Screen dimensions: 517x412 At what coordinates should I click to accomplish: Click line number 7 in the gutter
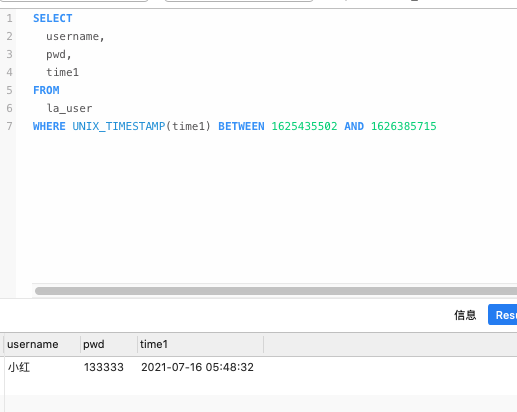(x=9, y=126)
